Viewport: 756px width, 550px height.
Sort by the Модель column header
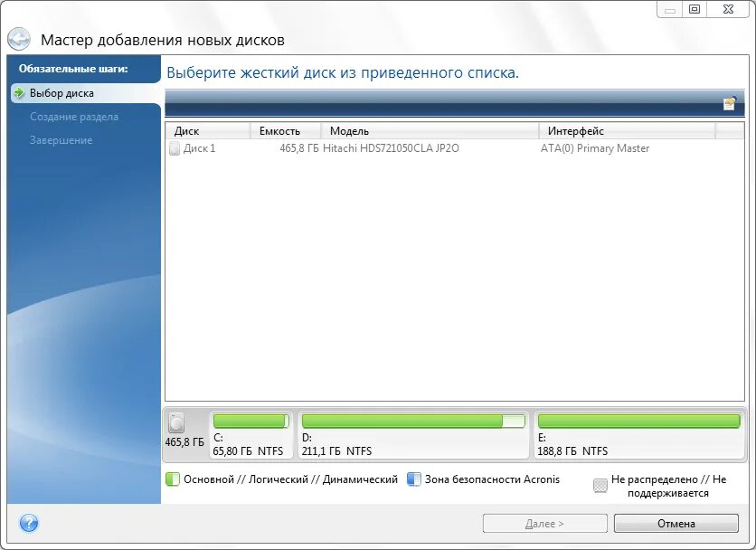point(430,131)
